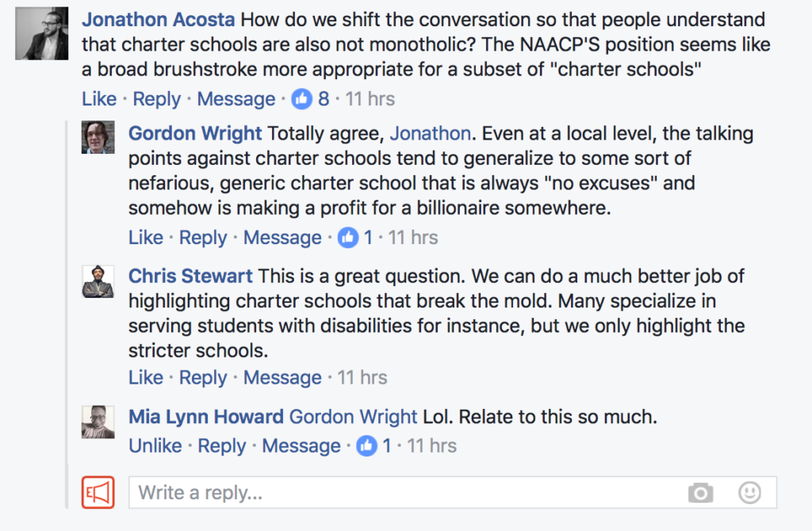
Task: Click like-count icon on Gordon Wright's comment
Action: pyautogui.click(x=348, y=238)
